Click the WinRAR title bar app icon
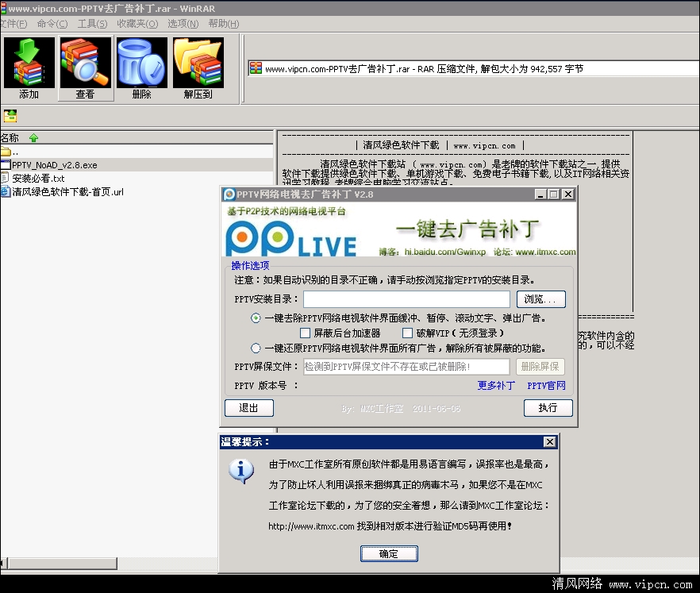This screenshot has height=593, width=700. point(3,8)
